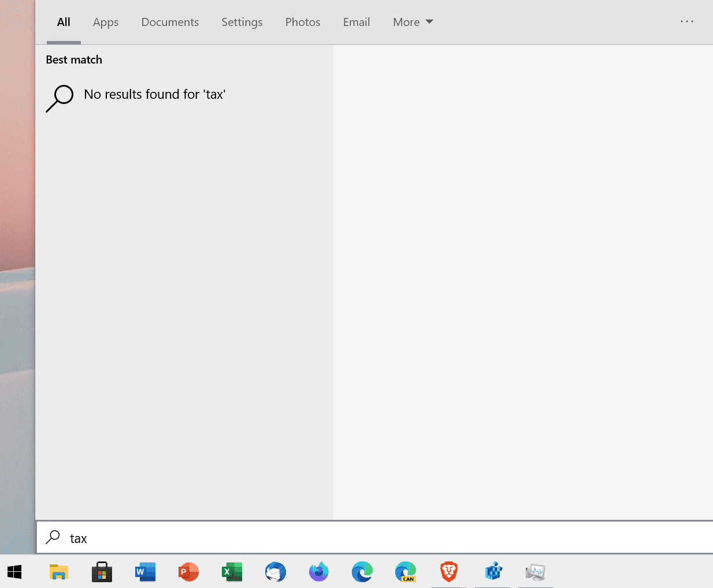
Task: Select the All search filter tab
Action: (x=64, y=22)
